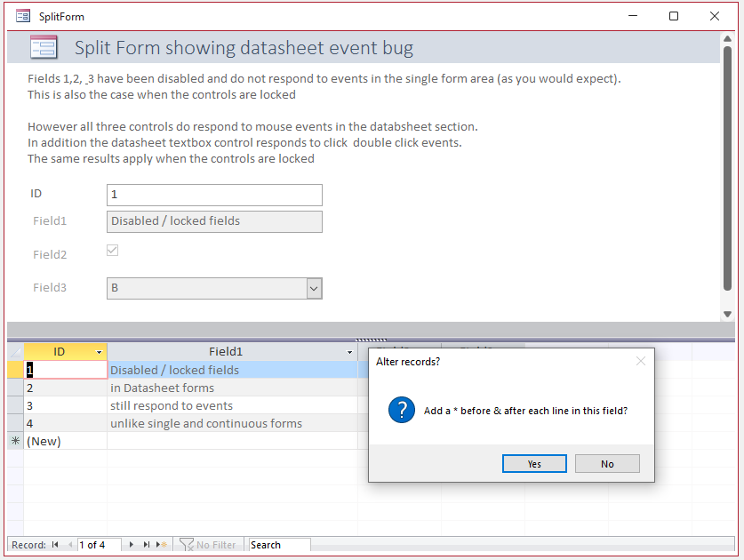Select the new-record asterisk row selector
This screenshot has height=560, width=744.
click(x=16, y=441)
